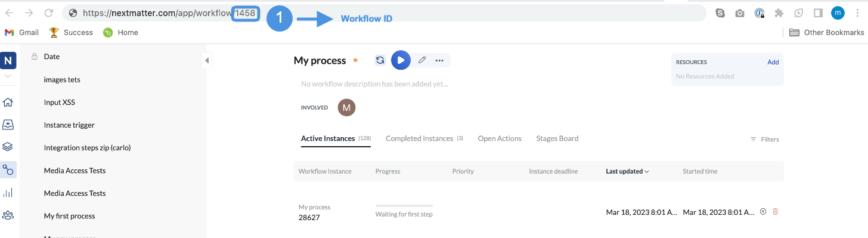The width and height of the screenshot is (868, 238).
Task: Open the Success bookmark
Action: click(x=71, y=32)
